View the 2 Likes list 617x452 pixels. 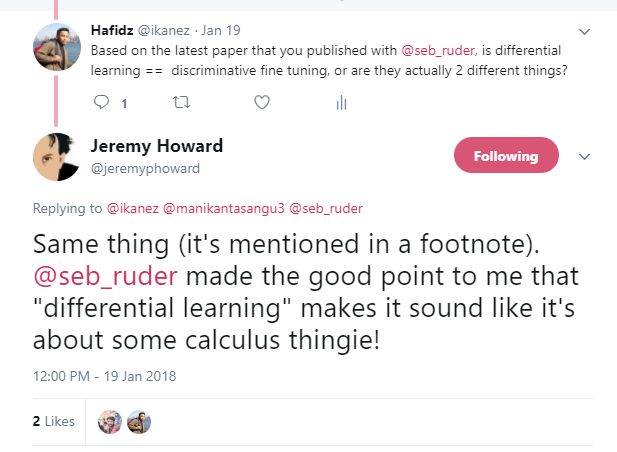(53, 422)
